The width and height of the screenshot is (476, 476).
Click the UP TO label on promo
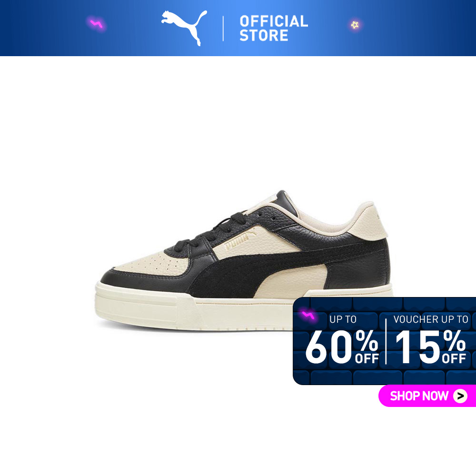click(343, 319)
